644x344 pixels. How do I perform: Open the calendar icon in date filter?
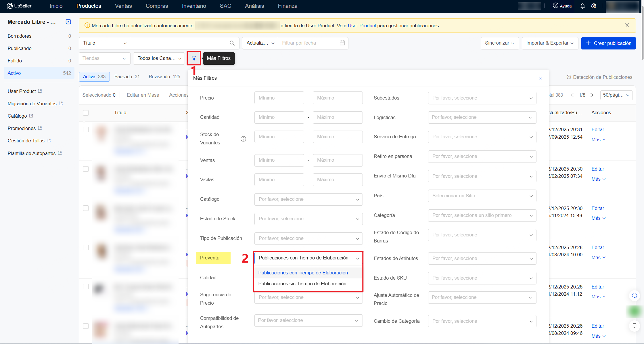coord(342,43)
